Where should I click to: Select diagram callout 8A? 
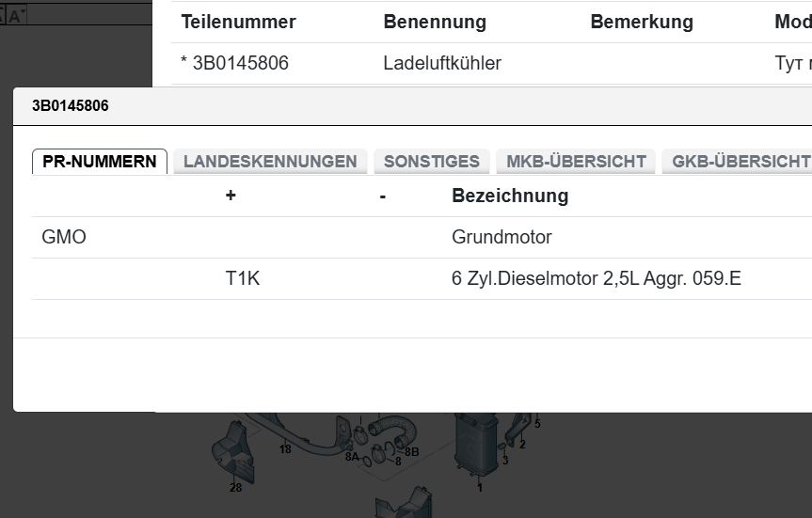point(352,456)
